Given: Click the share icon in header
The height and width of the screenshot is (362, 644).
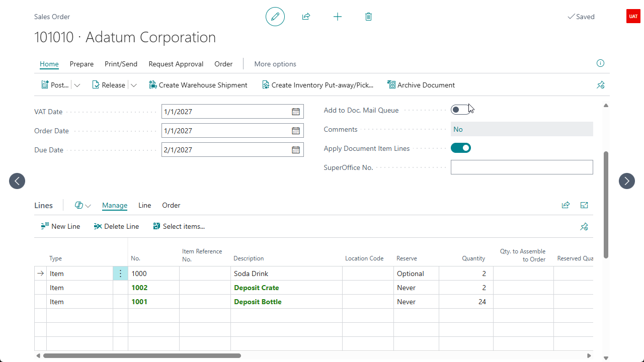Looking at the screenshot, I should 306,17.
